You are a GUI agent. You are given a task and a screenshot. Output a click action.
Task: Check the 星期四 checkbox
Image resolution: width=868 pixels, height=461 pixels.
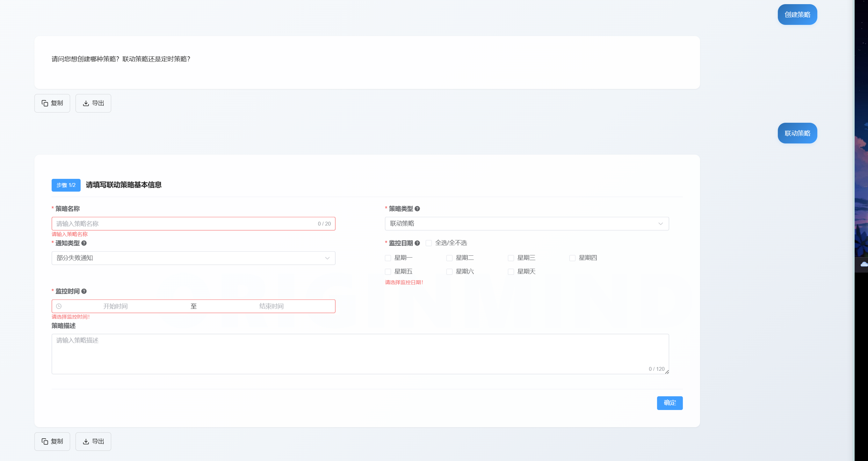[572, 258]
